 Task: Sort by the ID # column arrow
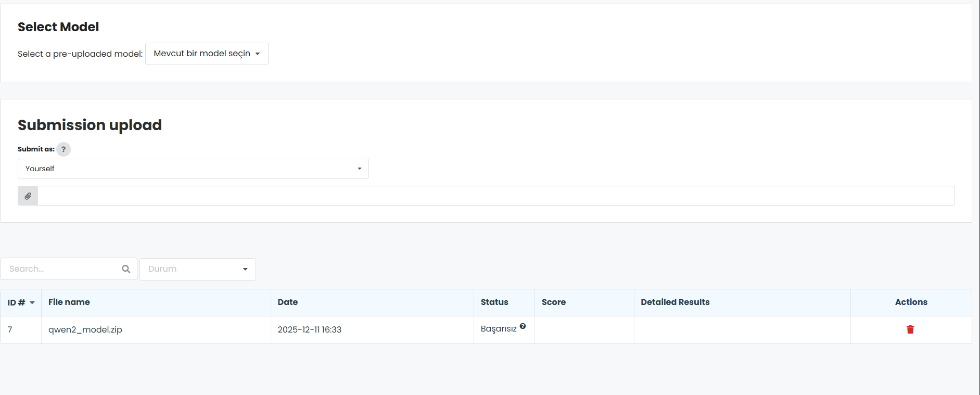click(x=32, y=303)
